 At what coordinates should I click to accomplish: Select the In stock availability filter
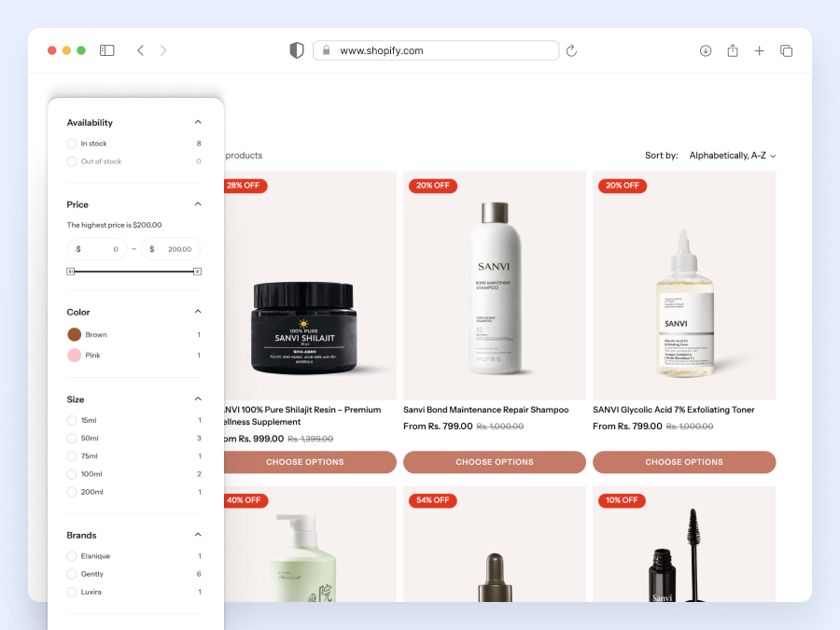71,143
